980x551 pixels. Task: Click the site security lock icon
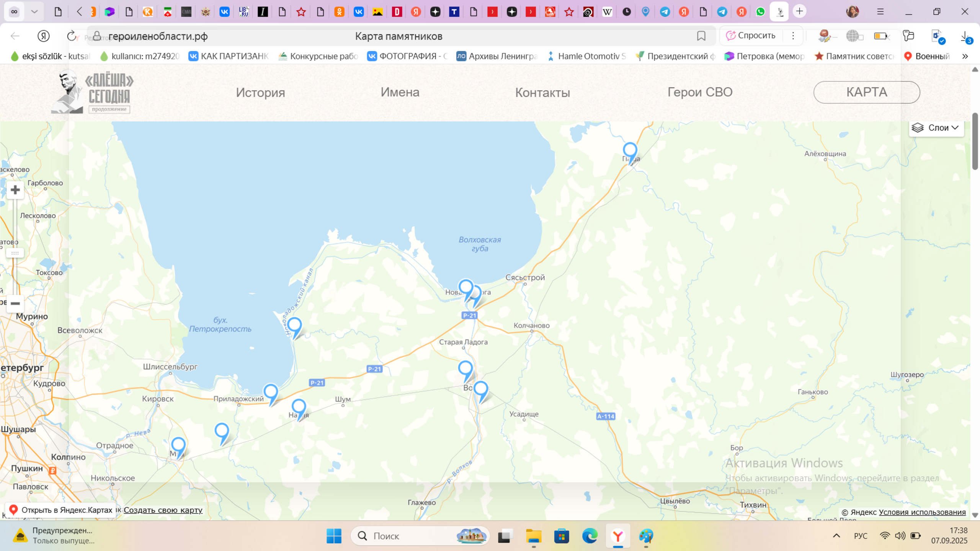click(x=97, y=36)
